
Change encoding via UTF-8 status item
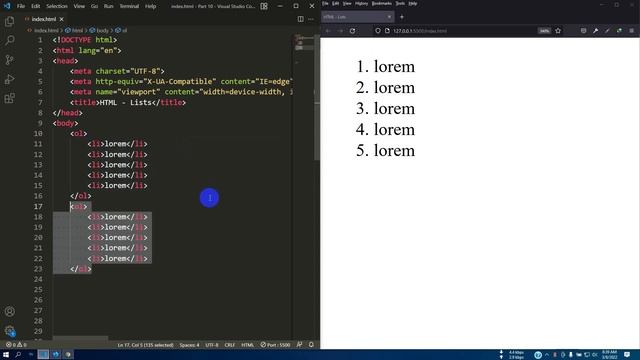coord(212,345)
